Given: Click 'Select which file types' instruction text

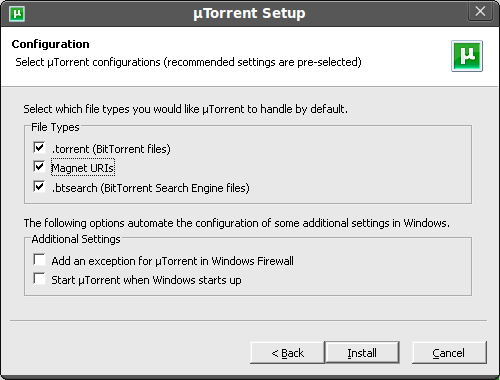Looking at the screenshot, I should pyautogui.click(x=185, y=109).
